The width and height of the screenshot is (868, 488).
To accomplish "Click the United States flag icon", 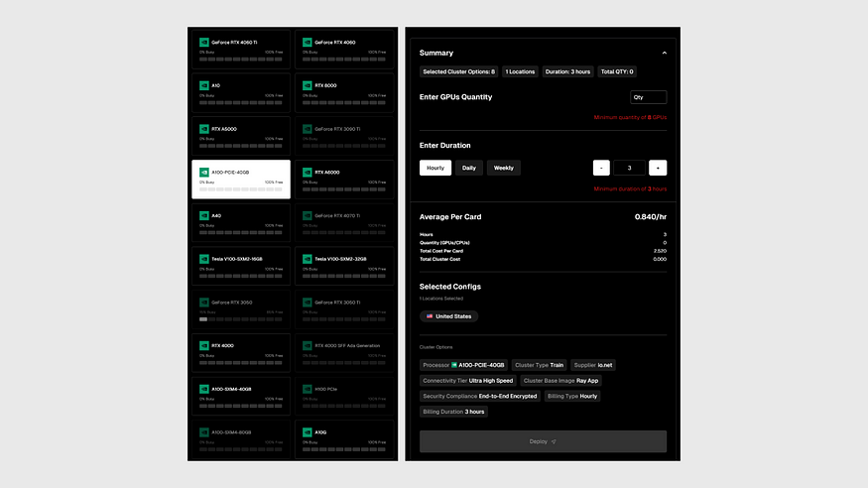I will coord(430,316).
